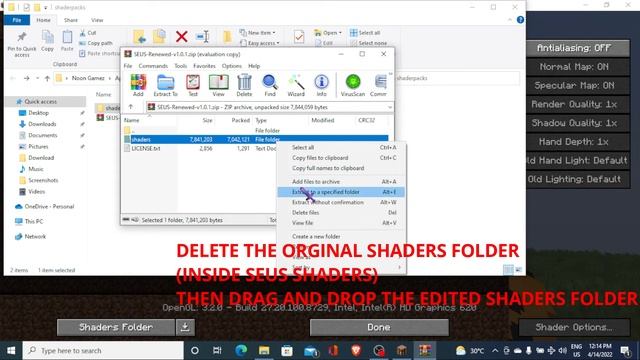Click Select none in Explorer ribbon
The width and height of the screenshot is (640, 360).
point(369,42)
